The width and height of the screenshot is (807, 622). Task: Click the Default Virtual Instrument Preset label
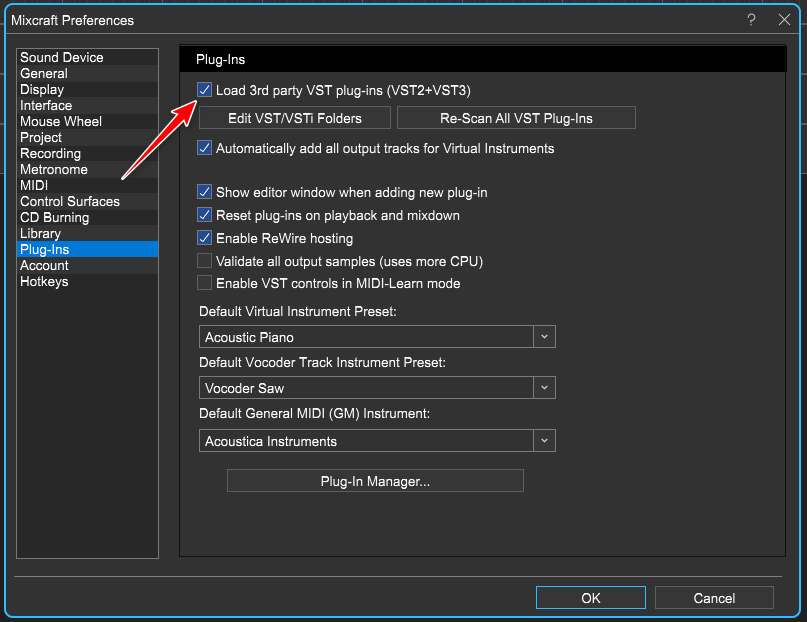(x=297, y=311)
